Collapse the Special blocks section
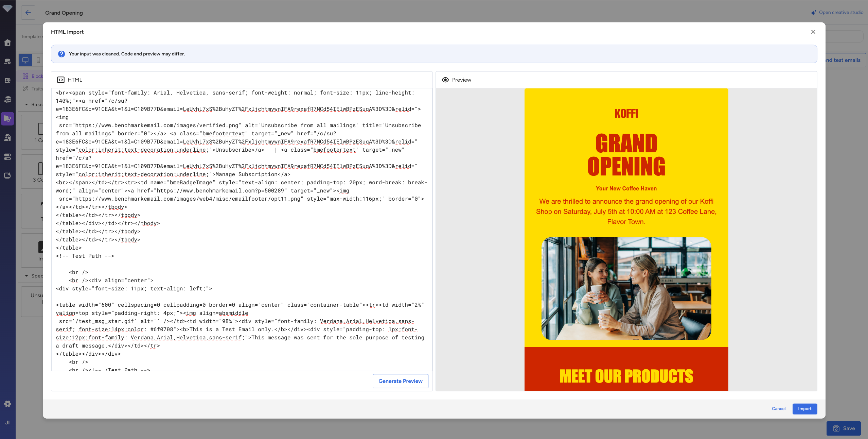This screenshot has width=868, height=439. (x=34, y=276)
